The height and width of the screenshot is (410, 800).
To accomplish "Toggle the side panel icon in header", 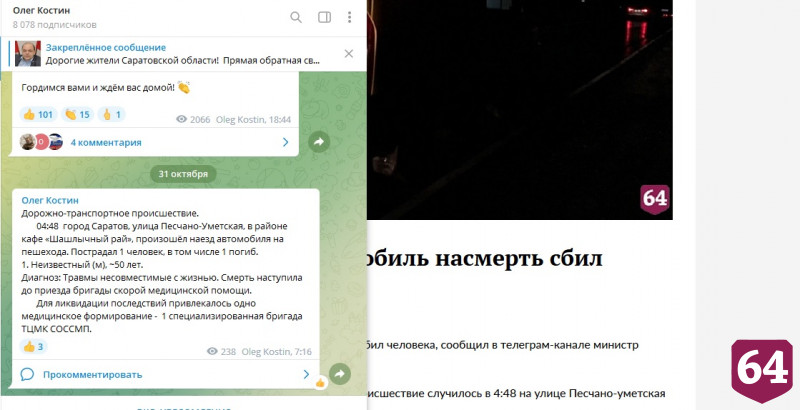I will (324, 17).
